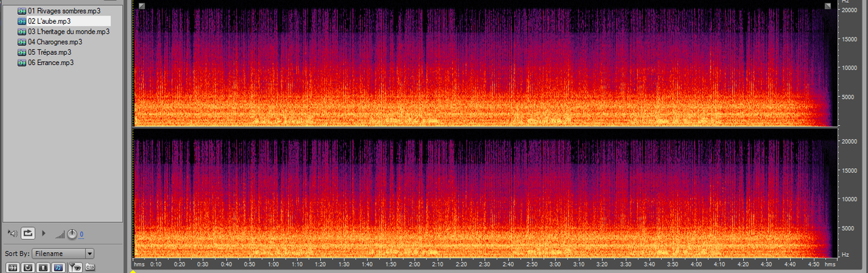Toggle show video files filter button
Viewport: 868px width, 273px height.
(43, 268)
